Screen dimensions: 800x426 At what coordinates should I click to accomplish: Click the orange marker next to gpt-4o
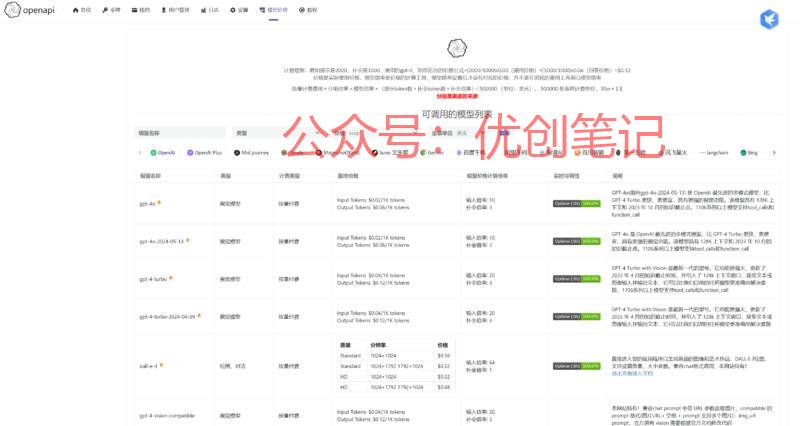click(x=159, y=203)
